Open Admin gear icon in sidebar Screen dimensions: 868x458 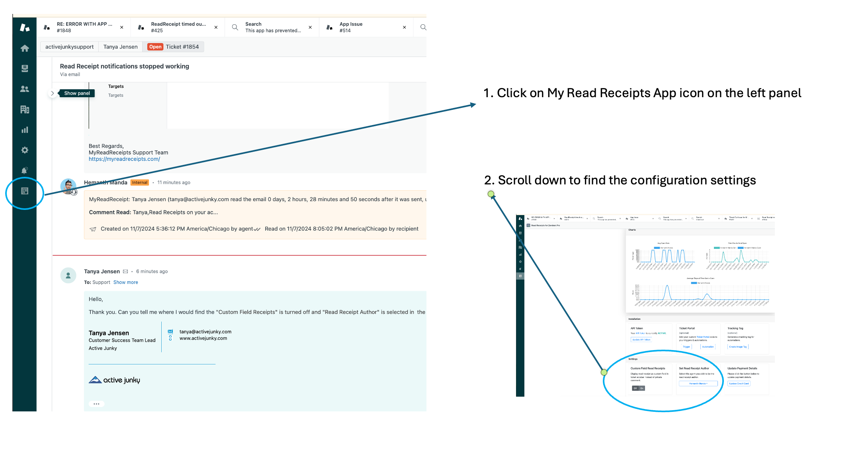tap(25, 150)
